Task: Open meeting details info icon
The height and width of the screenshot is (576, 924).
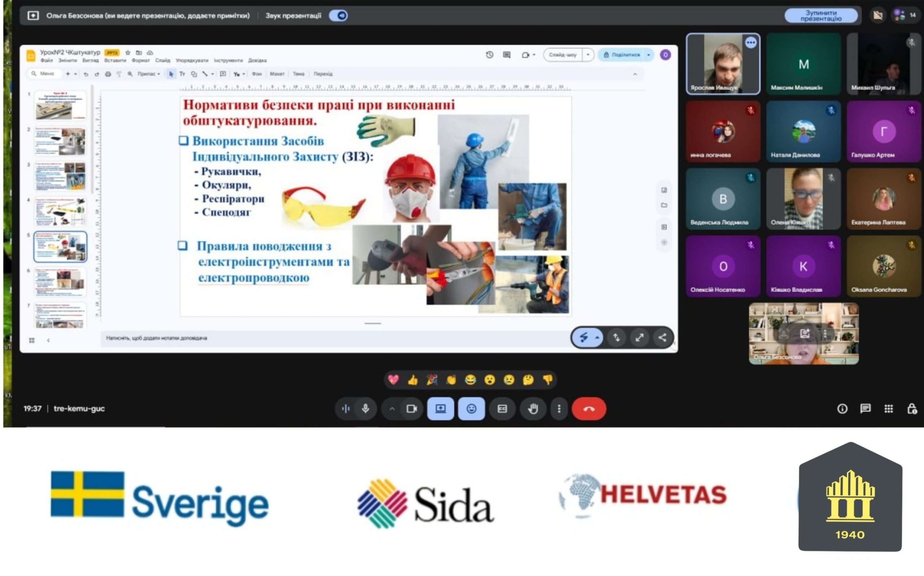Action: pos(842,409)
